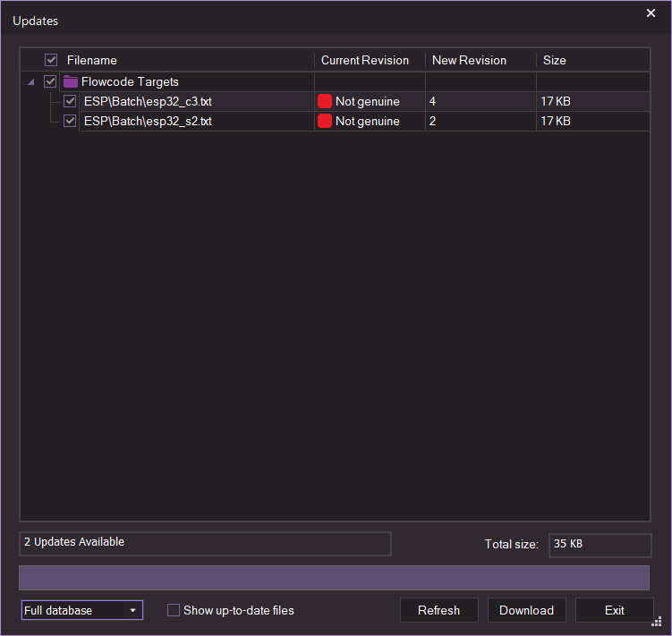Image resolution: width=672 pixels, height=636 pixels.
Task: Click the Exit button
Action: click(x=614, y=610)
